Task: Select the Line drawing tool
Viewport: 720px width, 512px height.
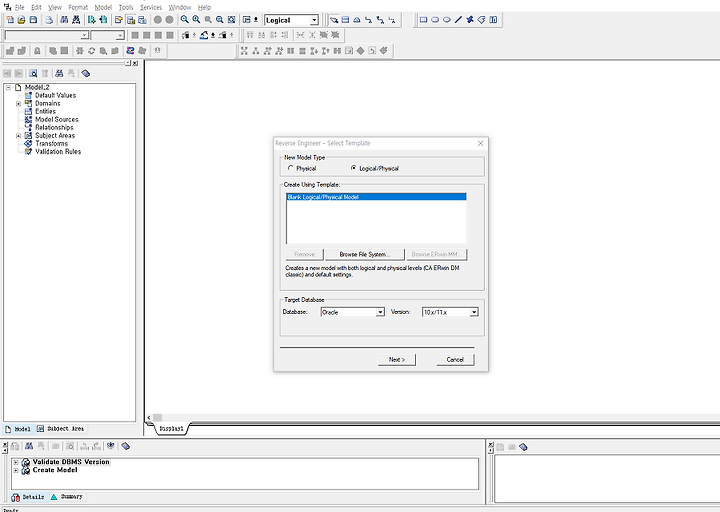Action: click(458, 20)
